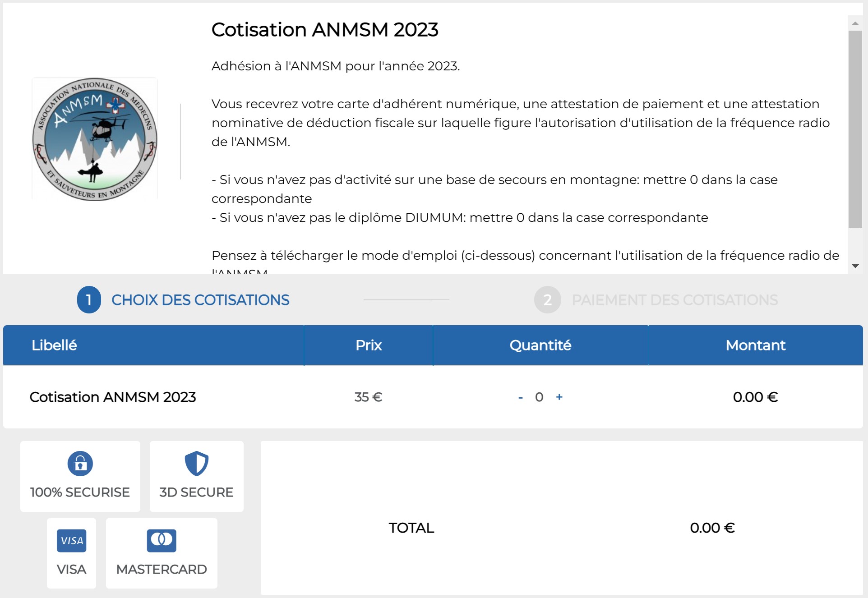
Task: Click the Quantité column header
Action: (540, 345)
